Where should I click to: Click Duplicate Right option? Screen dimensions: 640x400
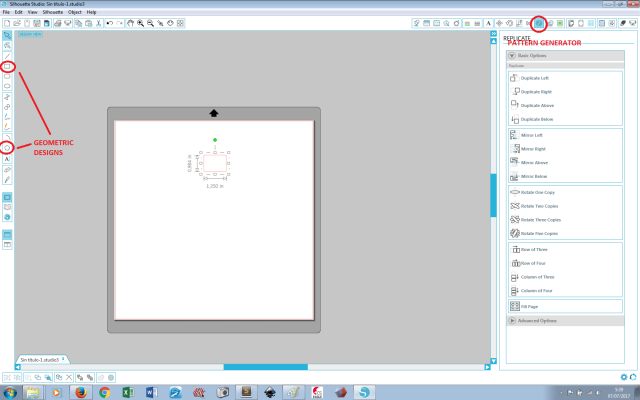[x=565, y=92]
